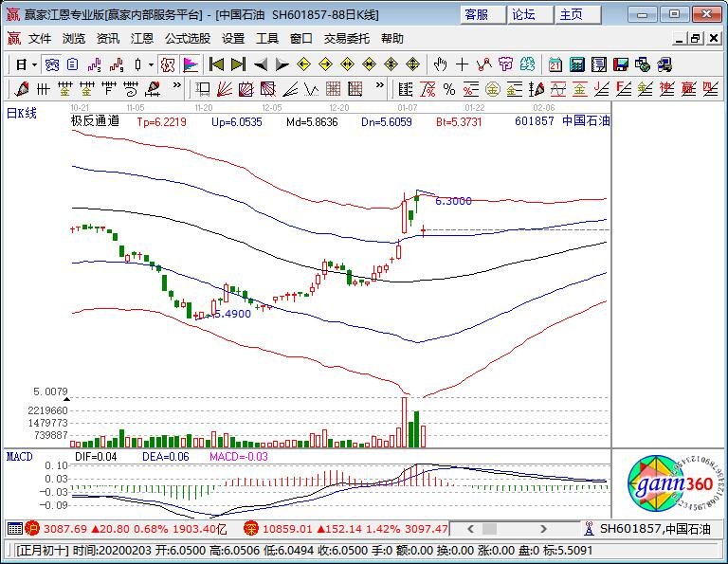Screen dimensions: 728x564
Task: Open the 公式选股 menu
Action: 187,39
